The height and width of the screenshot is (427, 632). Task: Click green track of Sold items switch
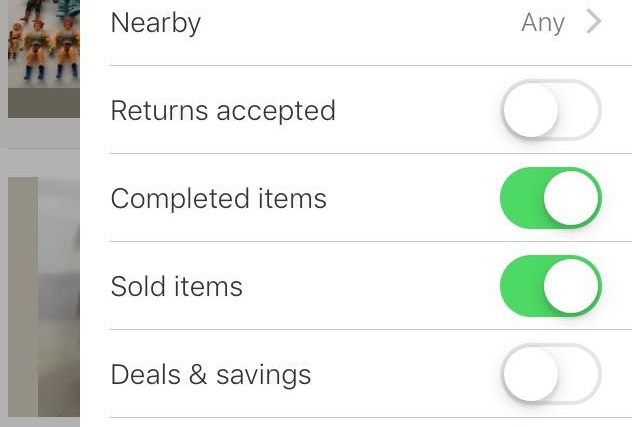(x=521, y=286)
